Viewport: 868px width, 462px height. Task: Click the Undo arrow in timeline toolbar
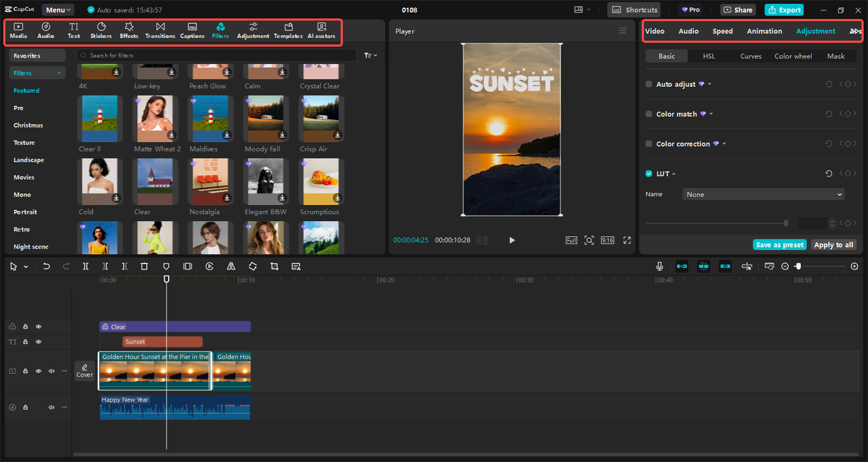click(x=46, y=267)
